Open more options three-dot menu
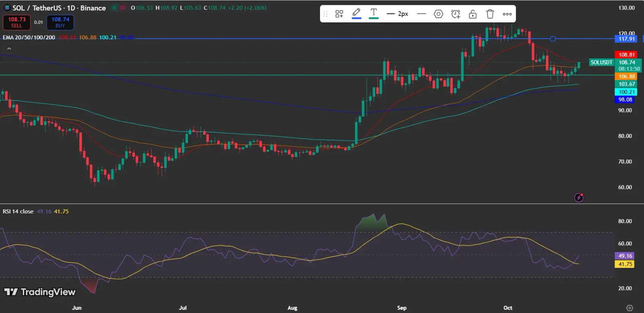644x313 pixels. tap(507, 14)
